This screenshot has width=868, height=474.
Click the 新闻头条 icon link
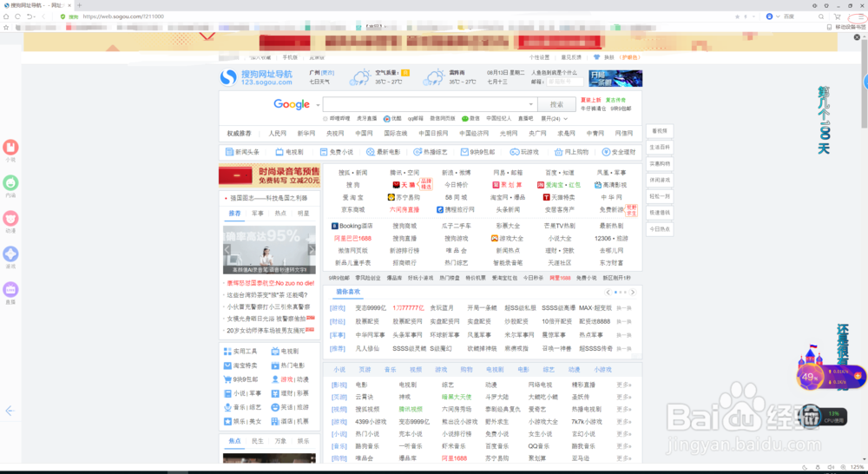[x=229, y=152]
